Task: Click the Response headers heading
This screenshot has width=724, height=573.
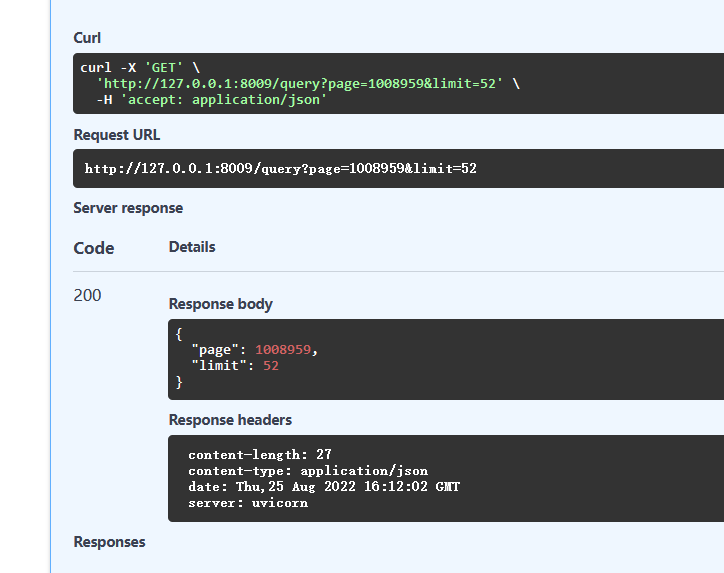Action: point(230,420)
